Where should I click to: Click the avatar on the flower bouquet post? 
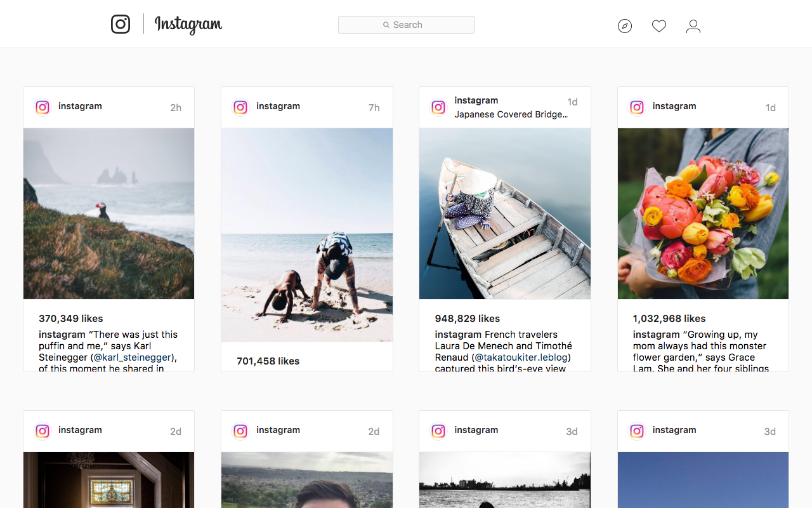(x=636, y=107)
